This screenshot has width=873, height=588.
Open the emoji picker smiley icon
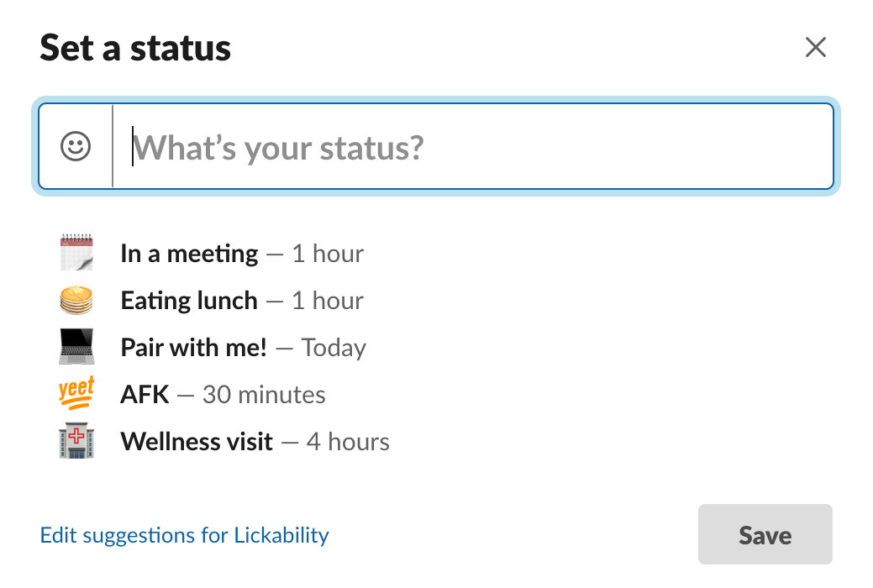(76, 148)
